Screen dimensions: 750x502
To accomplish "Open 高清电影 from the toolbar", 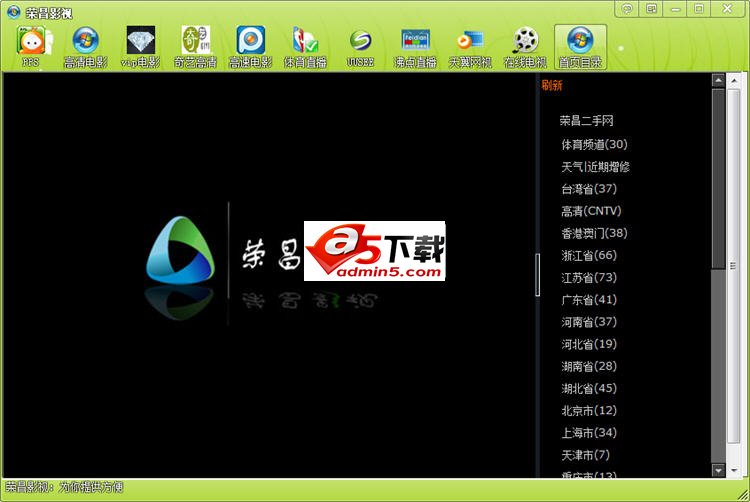I will pos(86,47).
